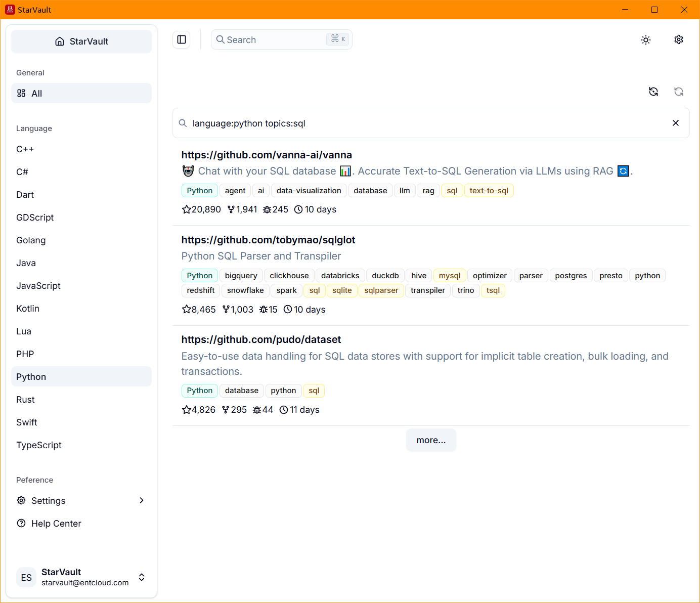Image resolution: width=700 pixels, height=603 pixels.
Task: Select C# language filter
Action: coord(81,172)
